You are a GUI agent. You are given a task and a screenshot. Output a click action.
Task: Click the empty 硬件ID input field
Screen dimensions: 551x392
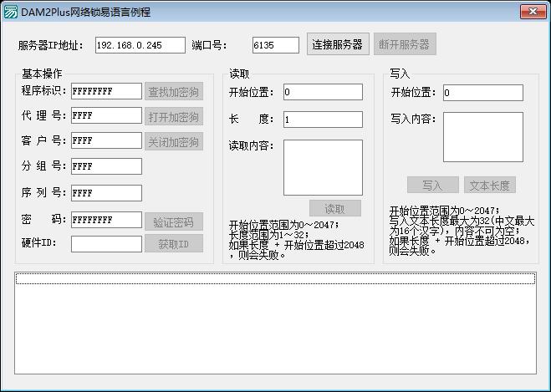(x=106, y=244)
